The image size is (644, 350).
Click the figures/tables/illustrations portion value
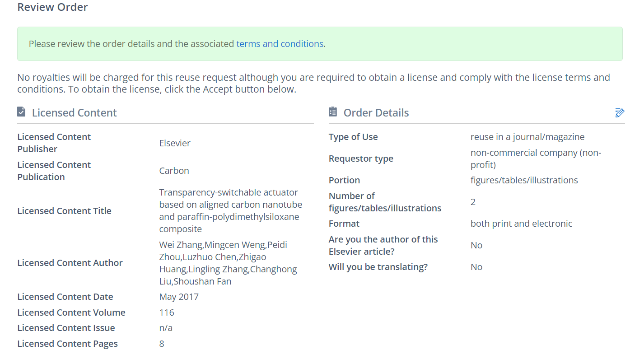(x=524, y=180)
